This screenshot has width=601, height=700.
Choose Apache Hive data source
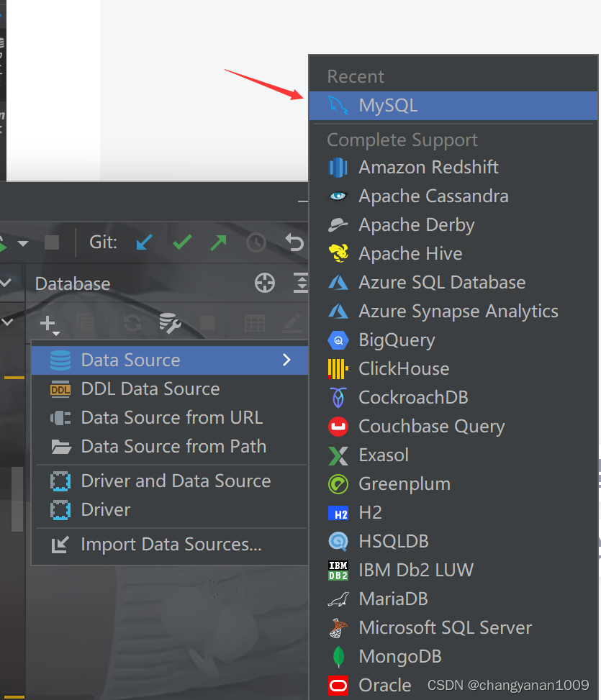click(x=453, y=253)
